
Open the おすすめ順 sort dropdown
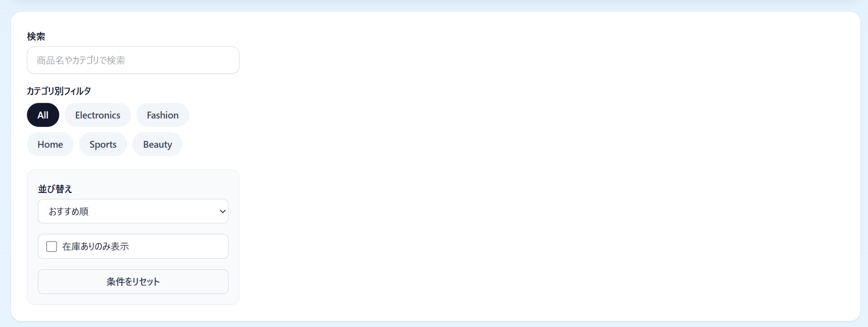click(133, 211)
